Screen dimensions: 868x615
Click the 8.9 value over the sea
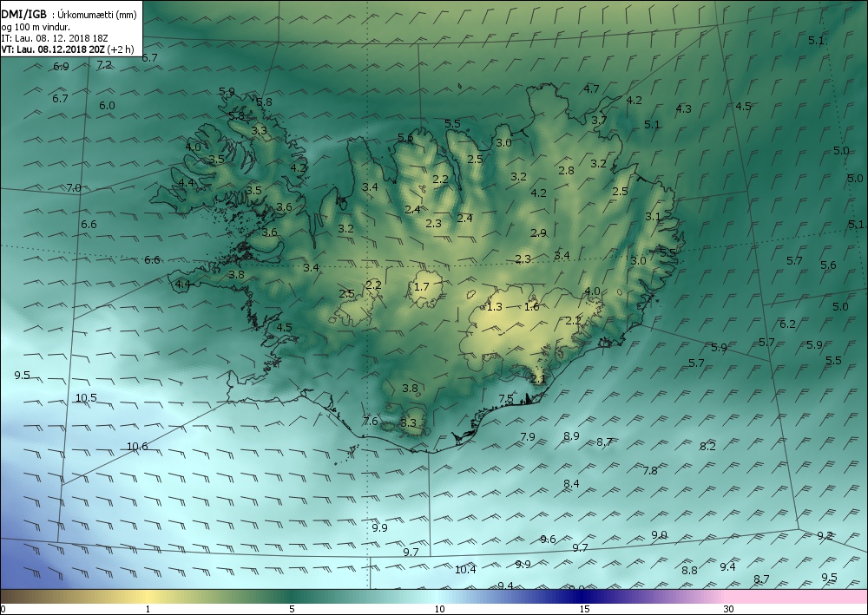pos(571,435)
